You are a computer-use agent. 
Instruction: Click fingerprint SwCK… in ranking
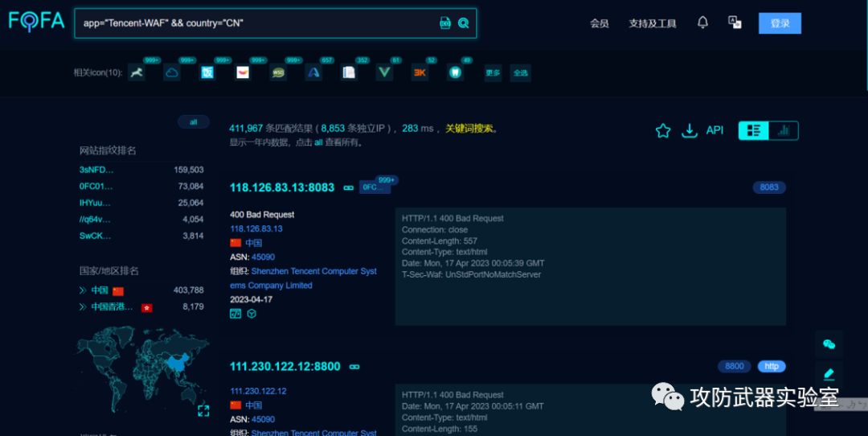click(x=95, y=236)
